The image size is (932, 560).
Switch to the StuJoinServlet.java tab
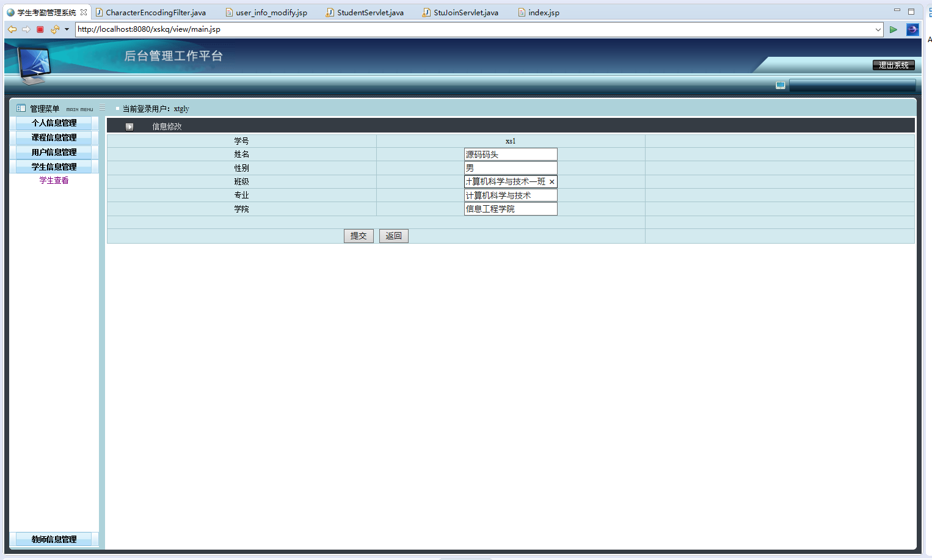click(x=461, y=12)
